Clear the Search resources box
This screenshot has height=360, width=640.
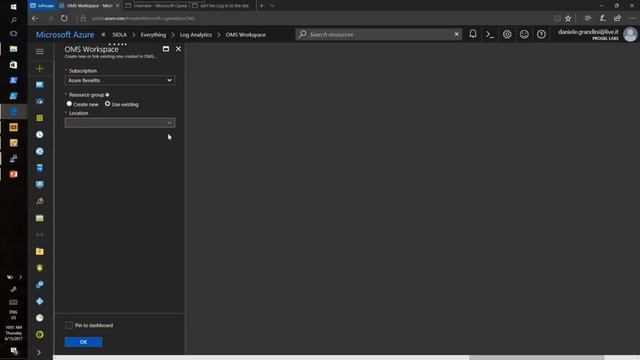click(x=456, y=34)
